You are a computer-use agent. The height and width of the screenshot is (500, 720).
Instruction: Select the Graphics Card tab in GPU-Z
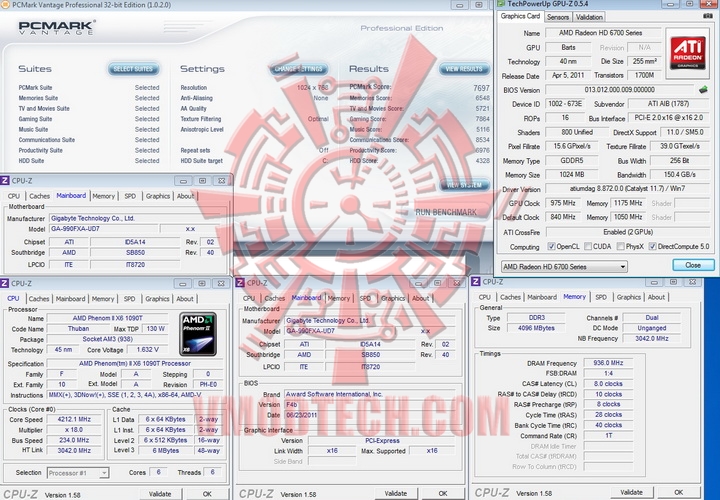520,16
